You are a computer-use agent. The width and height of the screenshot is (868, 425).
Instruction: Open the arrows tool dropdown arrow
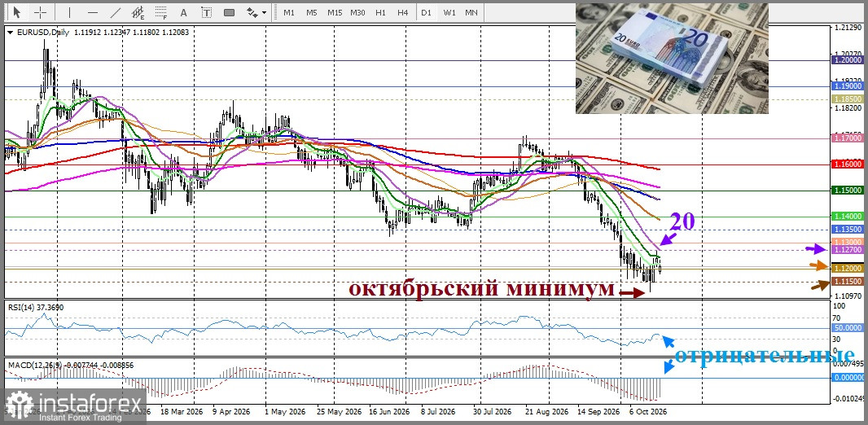coord(264,12)
